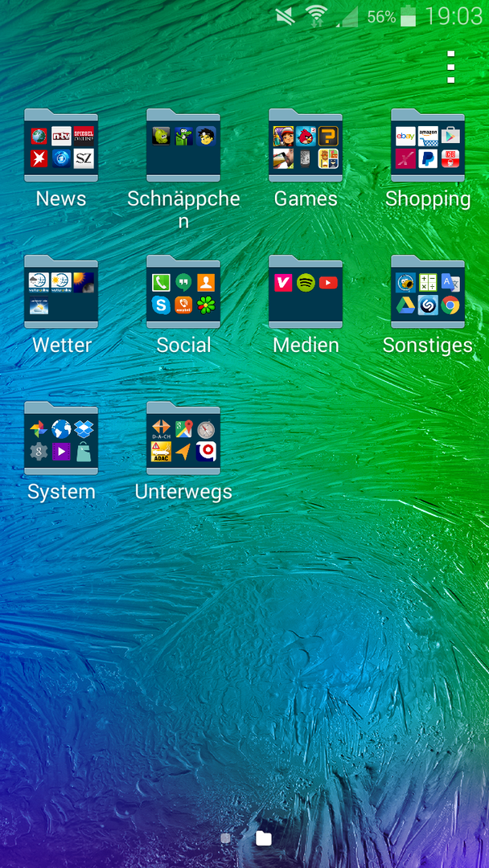The image size is (489, 868).
Task: Tap the Google Drive icon in Sonstiges
Action: 405,305
